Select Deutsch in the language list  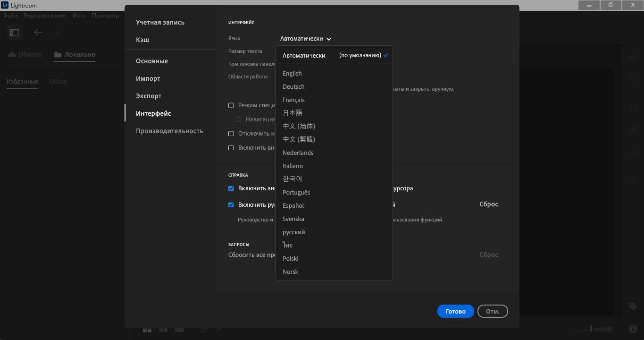(x=334, y=86)
